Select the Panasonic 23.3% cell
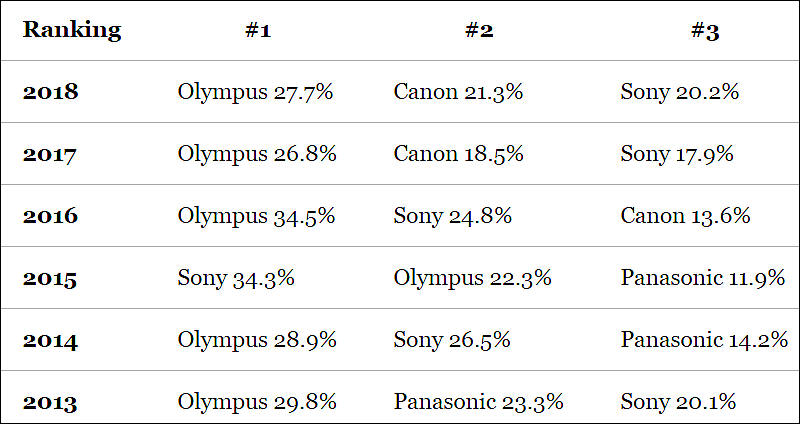This screenshot has height=424, width=800. 479,402
